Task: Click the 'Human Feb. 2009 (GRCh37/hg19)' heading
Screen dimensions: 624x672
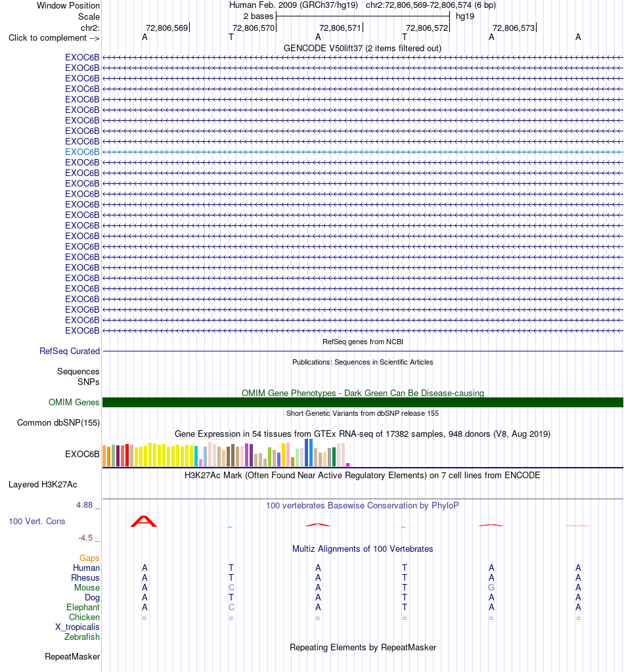Action: coord(294,5)
